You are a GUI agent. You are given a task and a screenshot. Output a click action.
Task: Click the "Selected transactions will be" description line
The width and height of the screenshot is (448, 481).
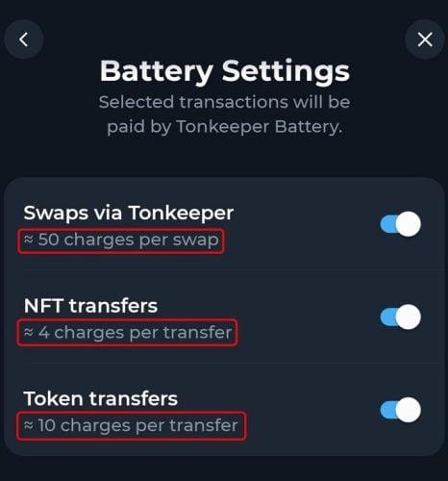click(224, 102)
